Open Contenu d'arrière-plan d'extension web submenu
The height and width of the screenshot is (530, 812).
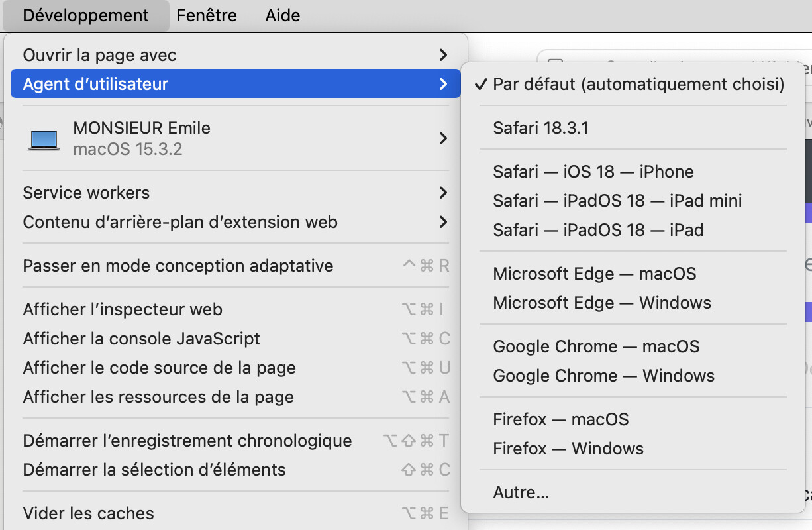(236, 222)
